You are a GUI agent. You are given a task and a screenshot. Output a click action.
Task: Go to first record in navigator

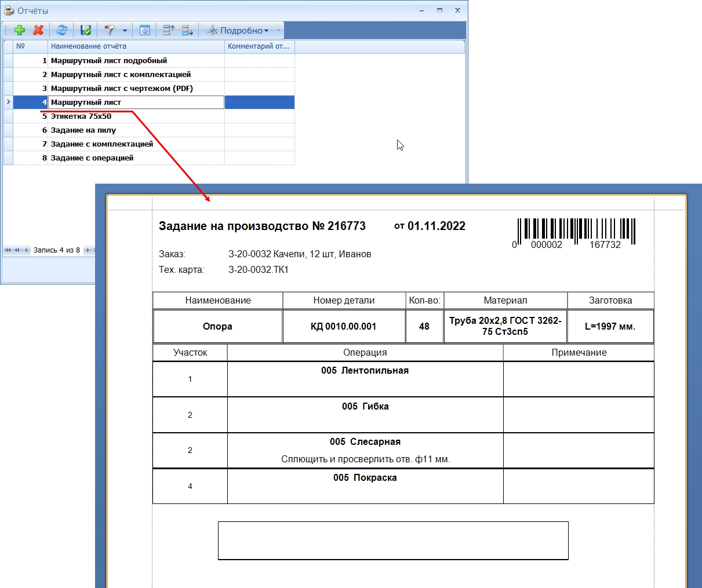coord(8,250)
